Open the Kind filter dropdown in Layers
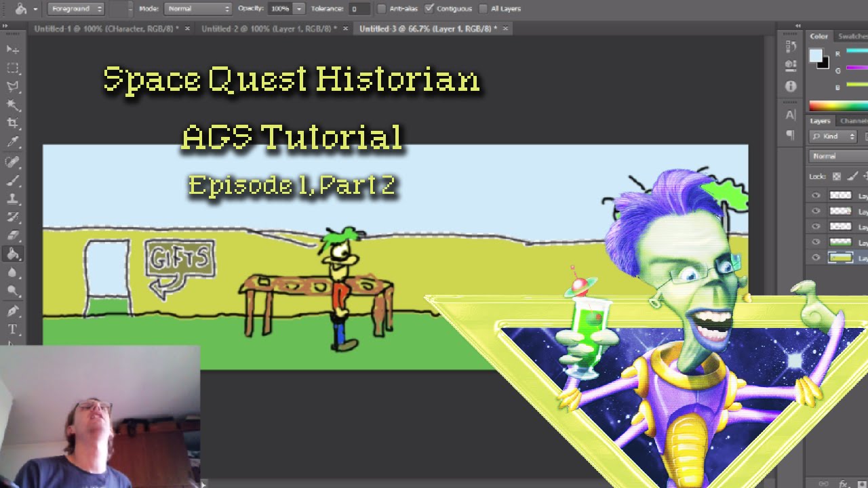Viewport: 868px width, 488px height. (834, 136)
